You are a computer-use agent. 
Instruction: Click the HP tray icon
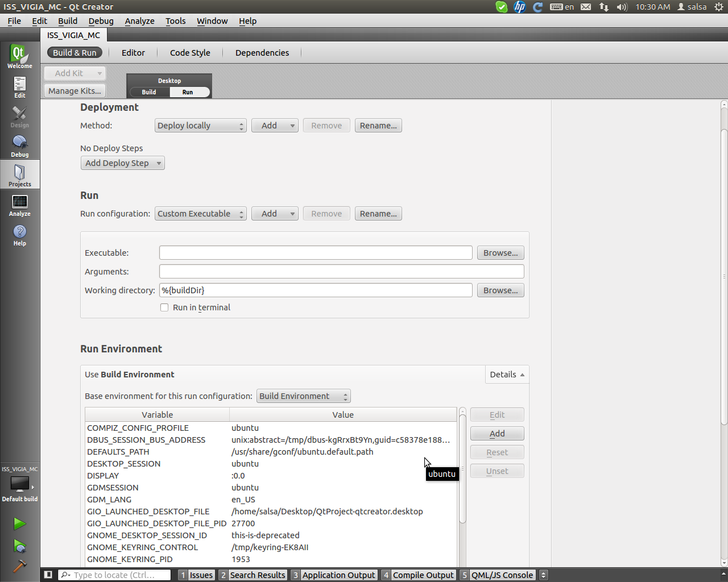[520, 7]
